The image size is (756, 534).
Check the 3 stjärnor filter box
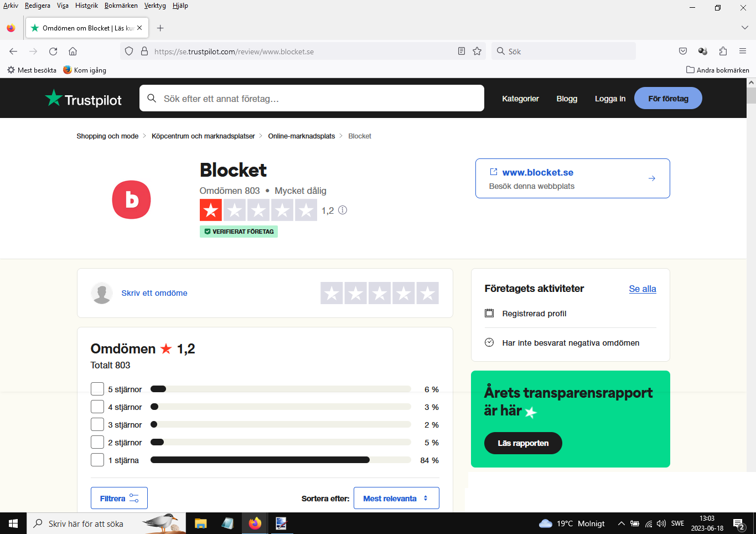97,424
